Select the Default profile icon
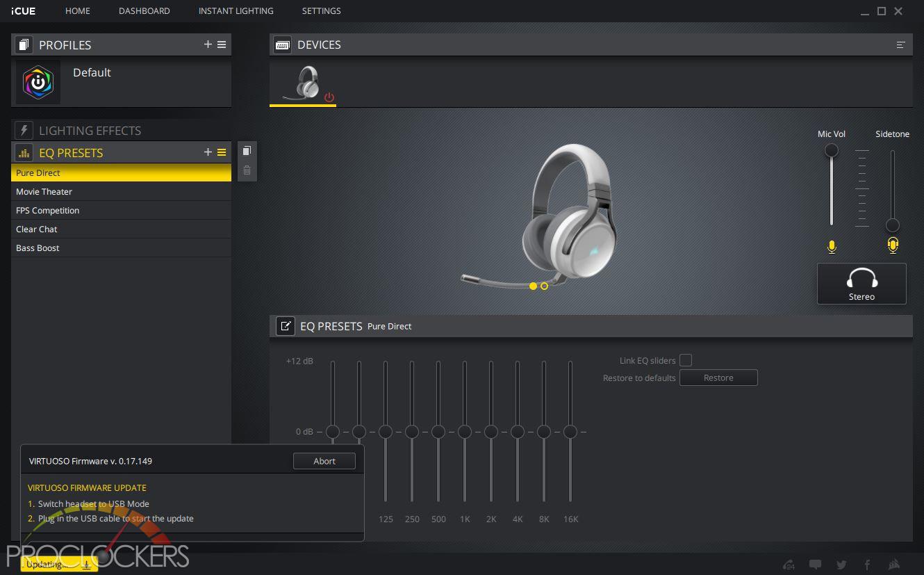 [x=38, y=82]
